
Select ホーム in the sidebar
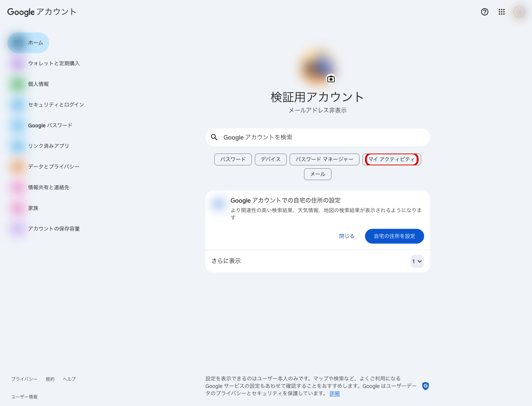click(x=28, y=43)
